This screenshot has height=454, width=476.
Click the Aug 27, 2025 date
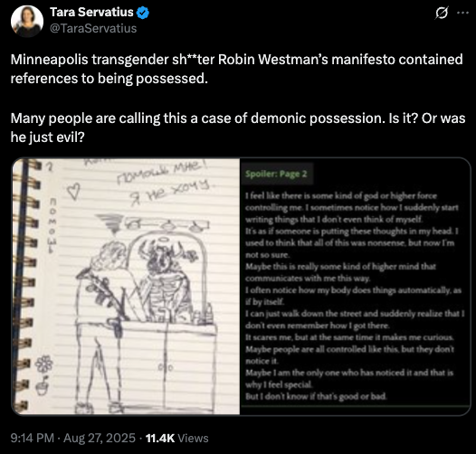tap(100, 438)
